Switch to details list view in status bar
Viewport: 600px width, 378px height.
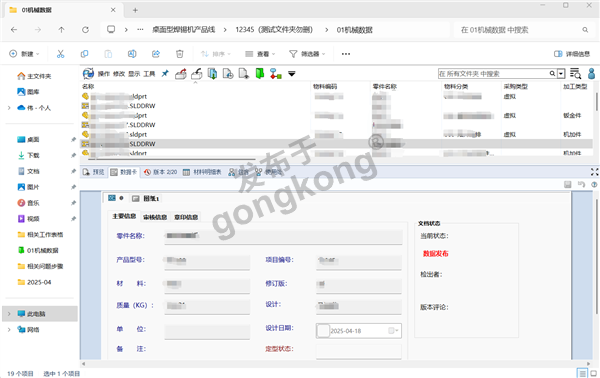pyautogui.click(x=582, y=373)
